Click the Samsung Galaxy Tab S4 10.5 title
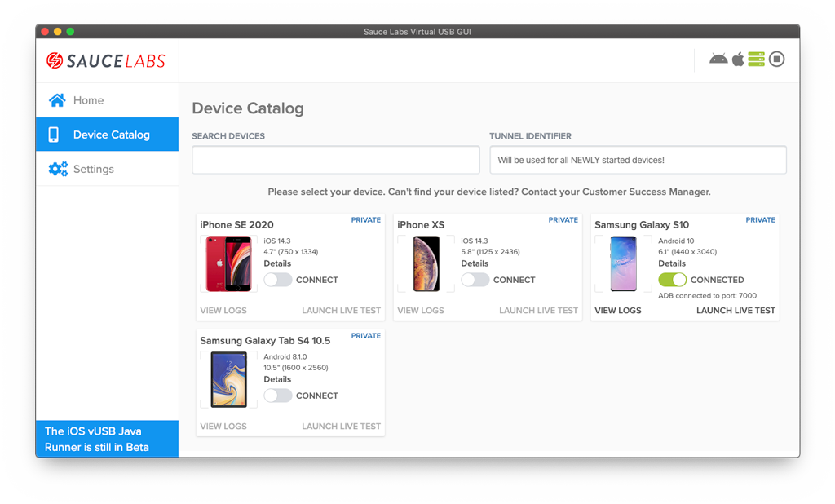835x504 pixels. (x=265, y=340)
